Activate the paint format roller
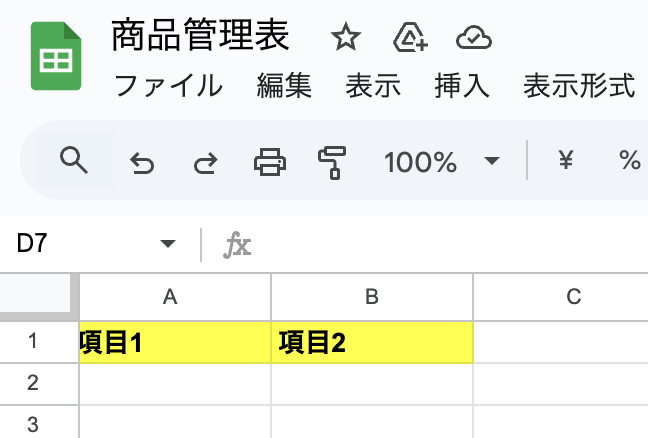 pyautogui.click(x=331, y=161)
